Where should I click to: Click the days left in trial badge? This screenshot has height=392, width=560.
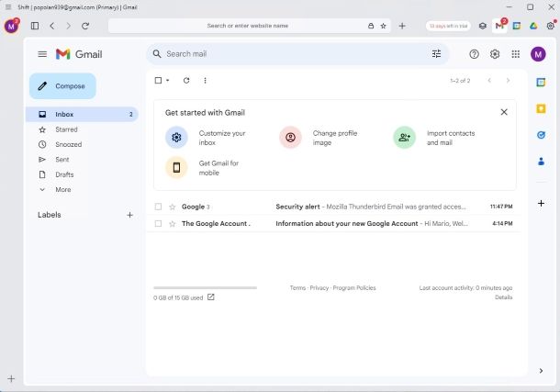tap(448, 26)
